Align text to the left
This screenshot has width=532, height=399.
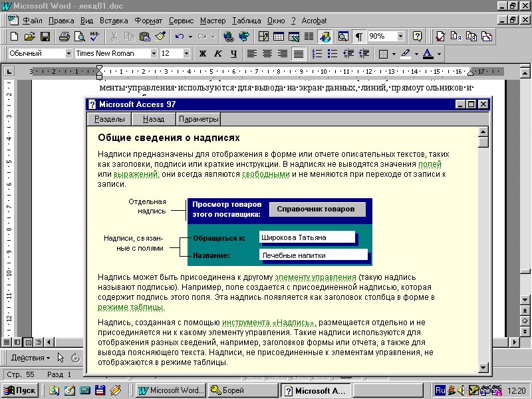252,54
